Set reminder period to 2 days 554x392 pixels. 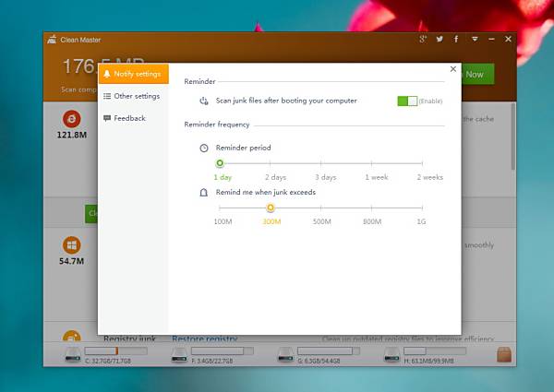(271, 163)
